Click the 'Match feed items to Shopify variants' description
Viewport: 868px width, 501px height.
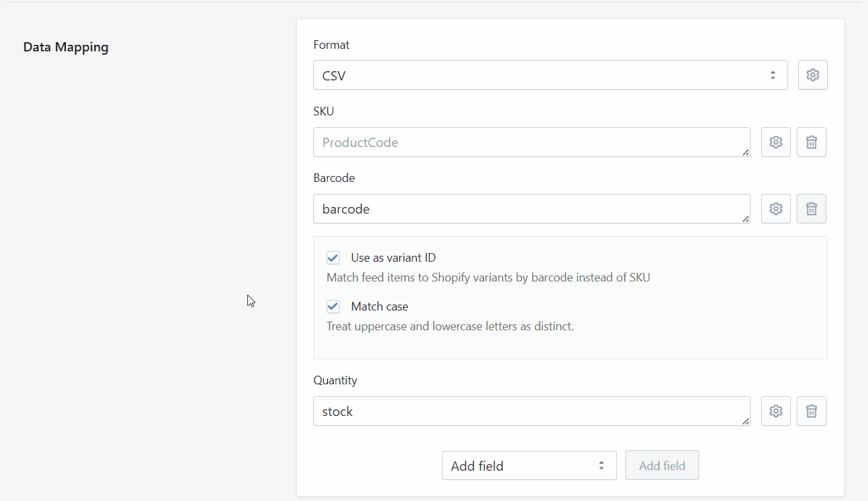[488, 278]
